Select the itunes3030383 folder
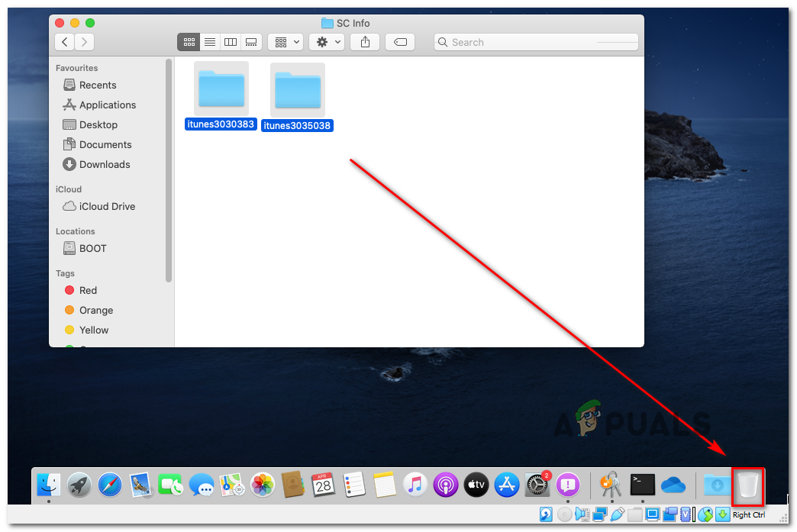This screenshot has width=797, height=532. (221, 95)
